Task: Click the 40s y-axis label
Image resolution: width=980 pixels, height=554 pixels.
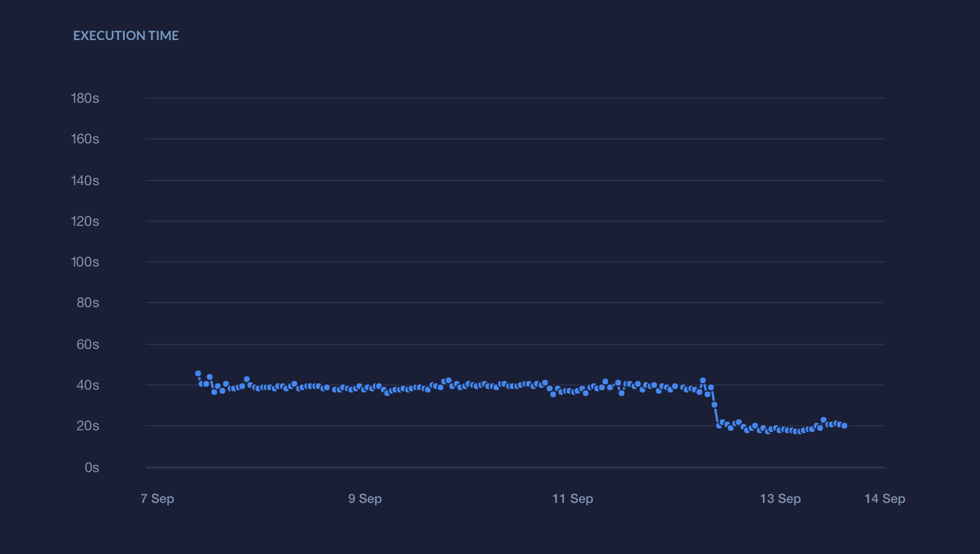Action: [x=88, y=385]
